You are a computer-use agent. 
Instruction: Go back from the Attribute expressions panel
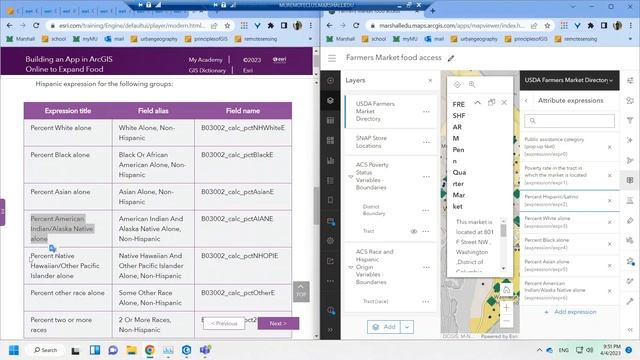point(526,100)
